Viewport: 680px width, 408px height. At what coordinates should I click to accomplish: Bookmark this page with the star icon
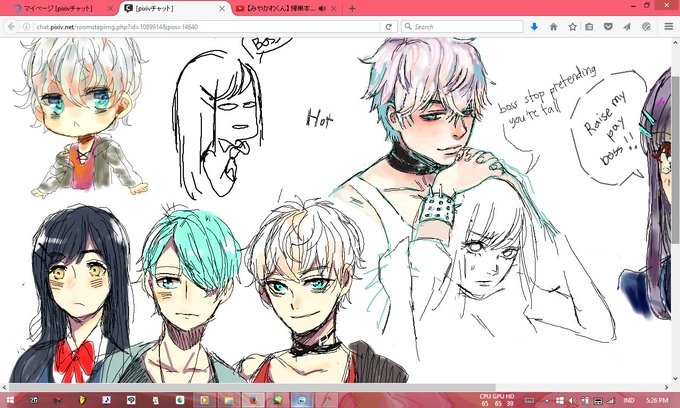tap(572, 27)
